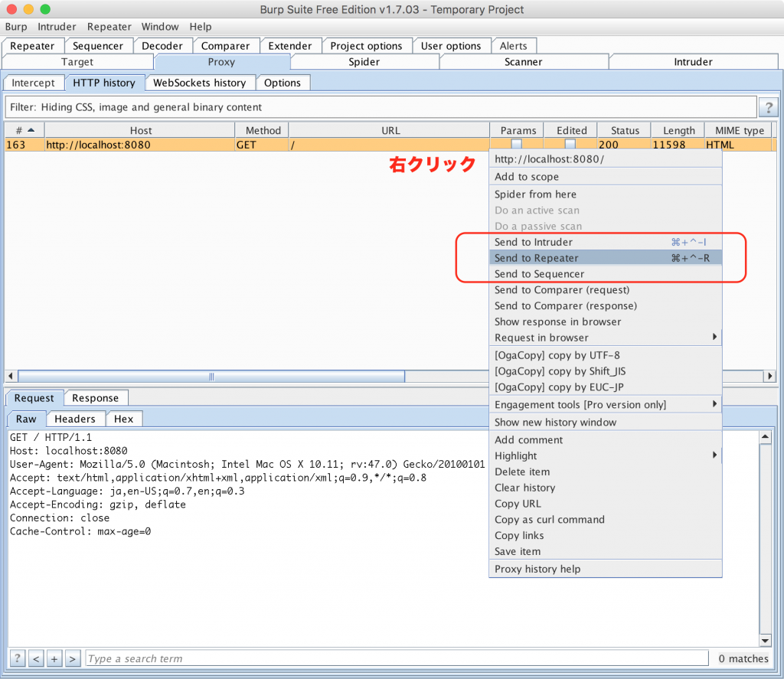The height and width of the screenshot is (679, 784).
Task: Click the filter settings bar
Action: (x=381, y=107)
